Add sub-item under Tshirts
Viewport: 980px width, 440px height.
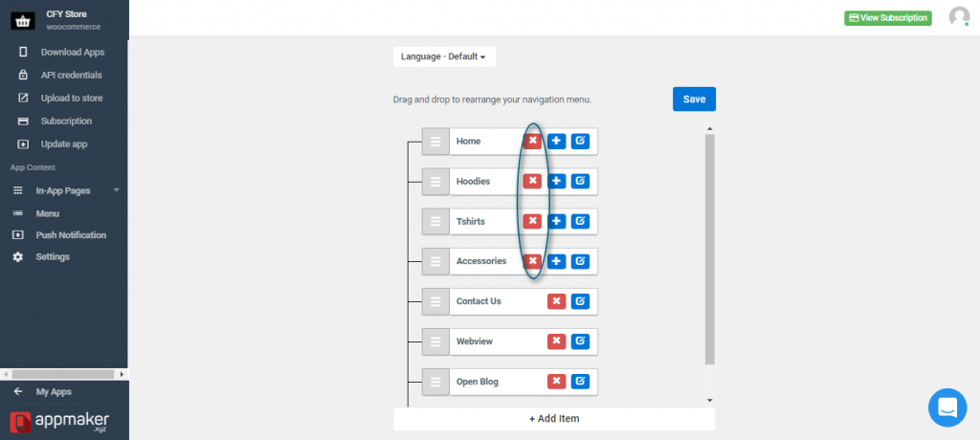click(x=556, y=221)
